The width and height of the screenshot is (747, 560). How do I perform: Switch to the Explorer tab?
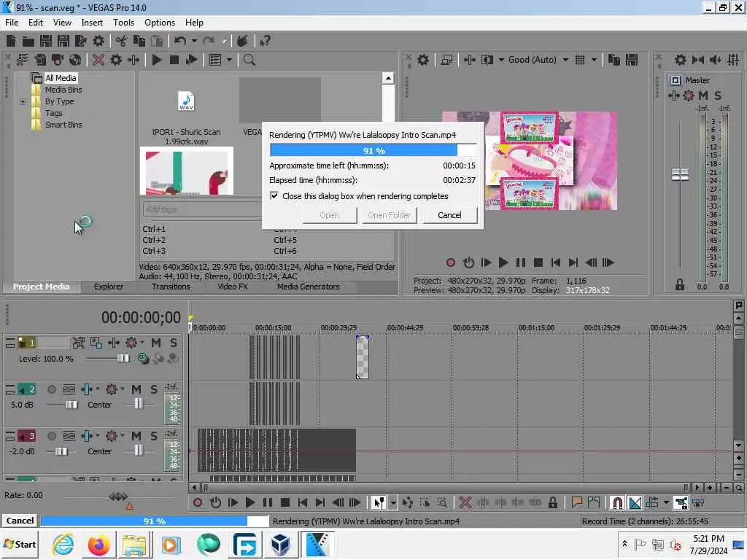point(109,287)
